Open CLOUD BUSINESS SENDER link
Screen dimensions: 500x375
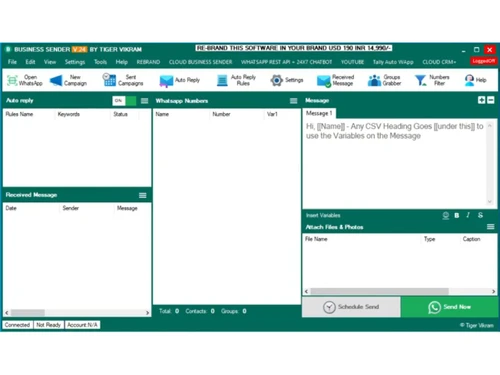point(201,62)
